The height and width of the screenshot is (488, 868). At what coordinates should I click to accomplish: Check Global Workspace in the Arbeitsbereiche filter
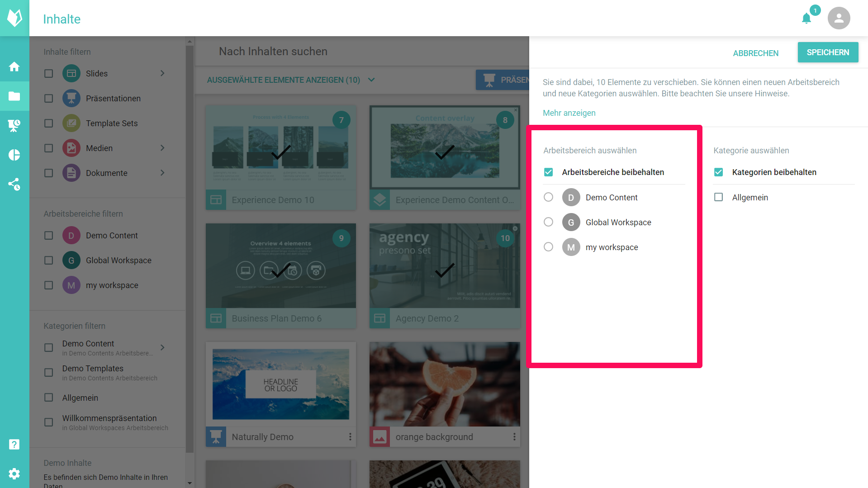pyautogui.click(x=49, y=260)
